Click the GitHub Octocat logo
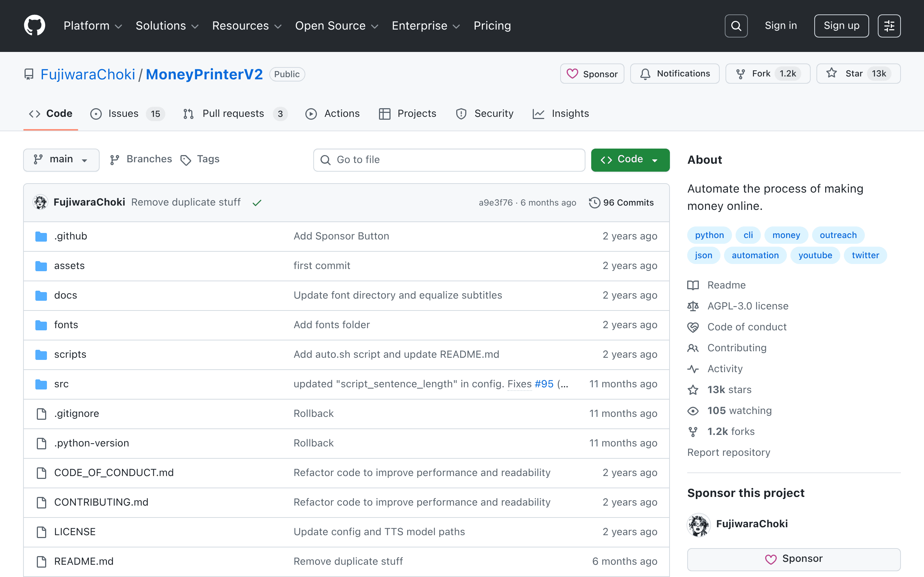Viewport: 924px width, 577px height. point(34,26)
